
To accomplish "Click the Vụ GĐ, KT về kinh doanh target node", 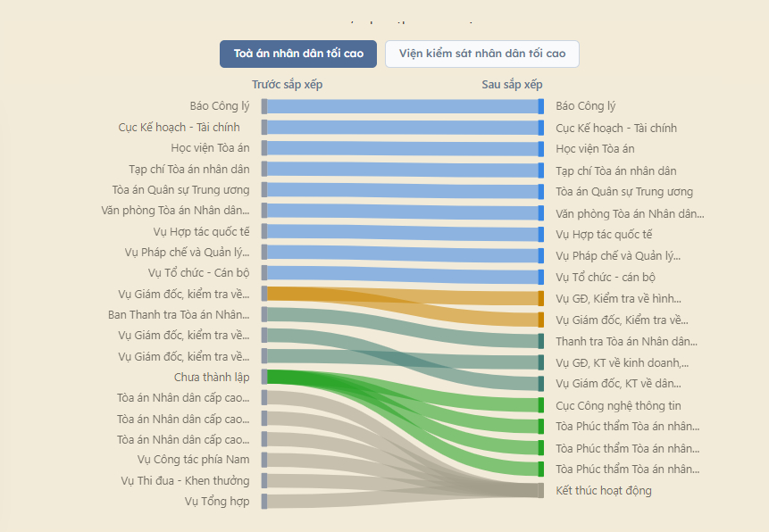I will point(541,362).
